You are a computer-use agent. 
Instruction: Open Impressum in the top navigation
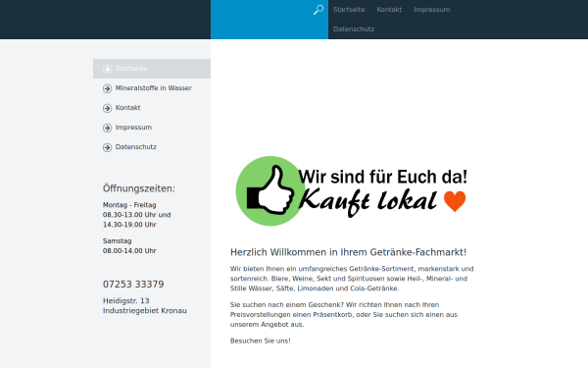(x=431, y=10)
